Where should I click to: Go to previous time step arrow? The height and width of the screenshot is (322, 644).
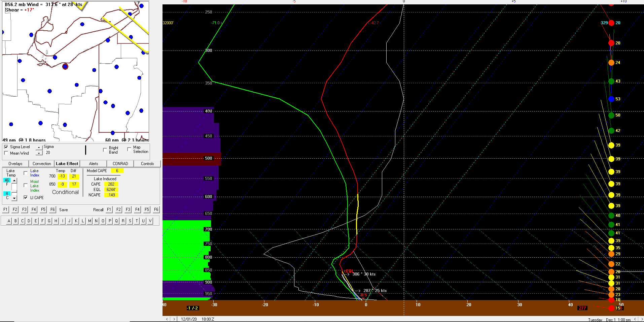pyautogui.click(x=167, y=319)
